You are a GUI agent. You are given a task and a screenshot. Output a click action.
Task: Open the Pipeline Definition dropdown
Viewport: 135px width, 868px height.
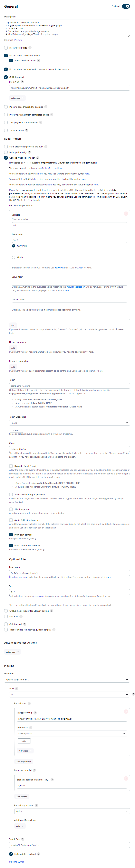click(x=67, y=680)
